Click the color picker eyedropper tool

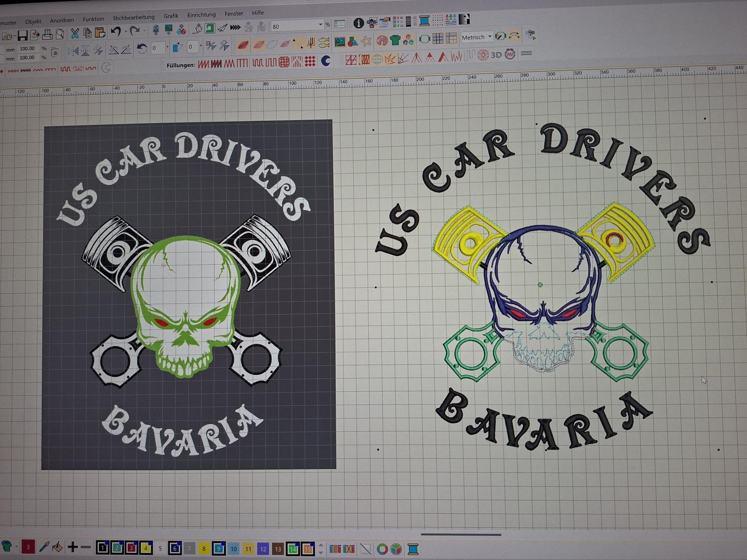(x=44, y=548)
